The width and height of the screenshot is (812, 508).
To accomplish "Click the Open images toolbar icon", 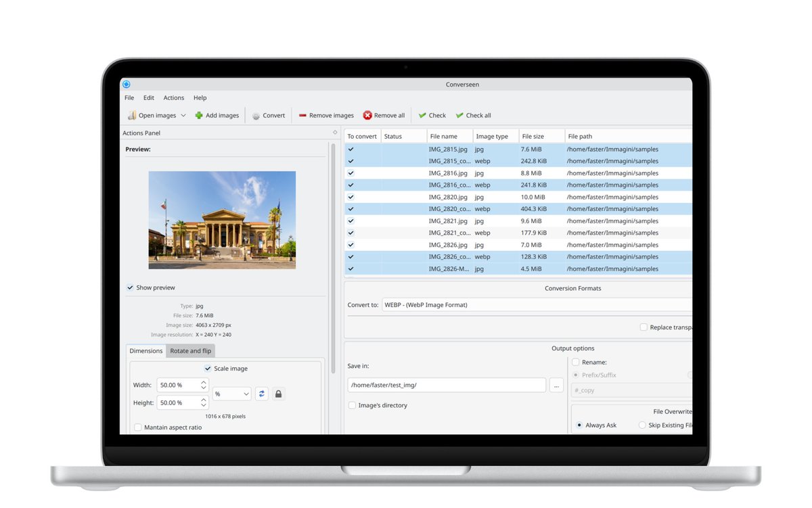I will pos(132,116).
